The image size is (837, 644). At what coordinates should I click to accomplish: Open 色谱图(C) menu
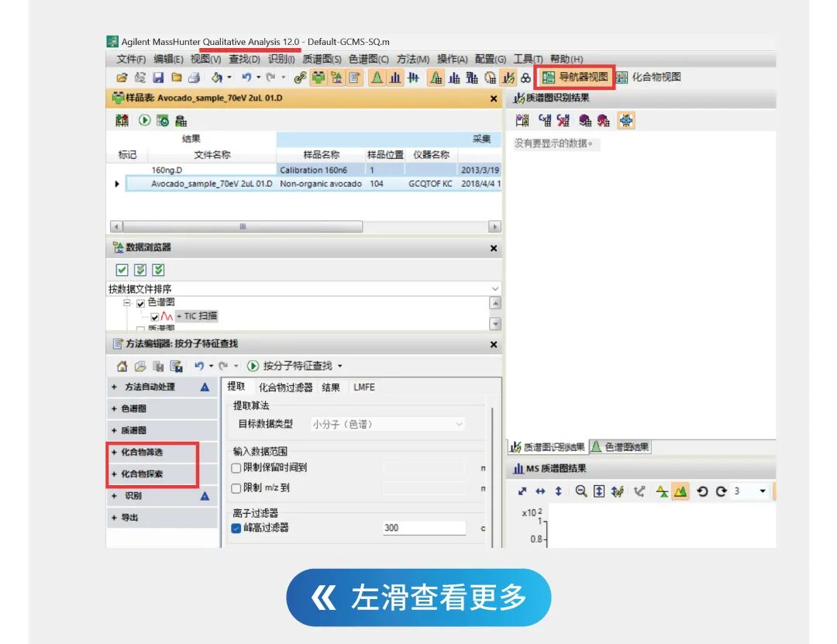368,59
